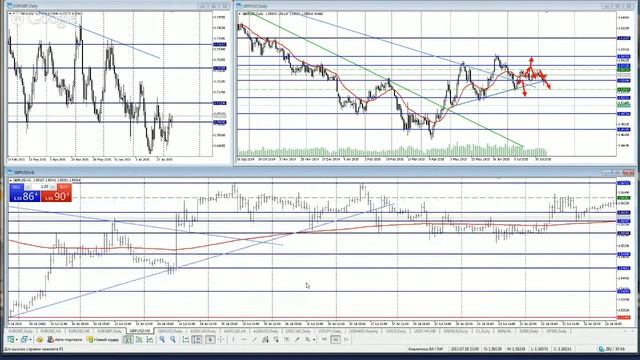Open the SP500,Daily chart tab
The width and height of the screenshot is (640, 360).
click(x=557, y=331)
